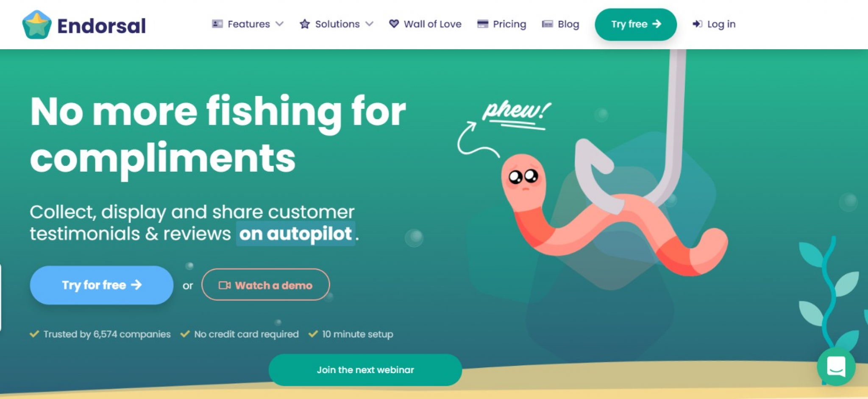
Task: Click the Endorsal brand name text
Action: coord(102,26)
